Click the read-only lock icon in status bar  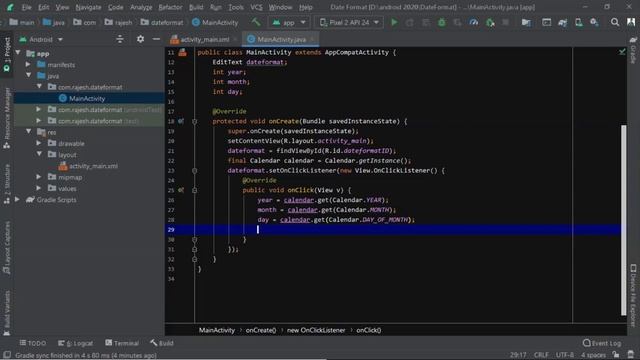(x=616, y=355)
